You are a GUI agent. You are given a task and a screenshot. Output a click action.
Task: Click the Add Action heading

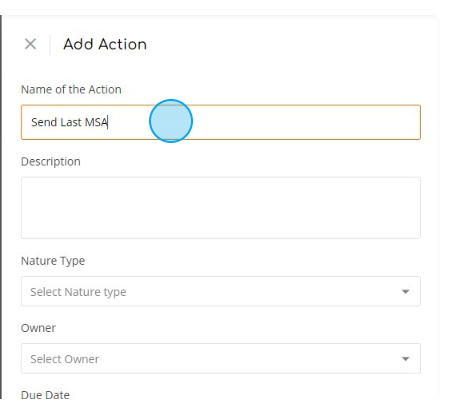105,44
